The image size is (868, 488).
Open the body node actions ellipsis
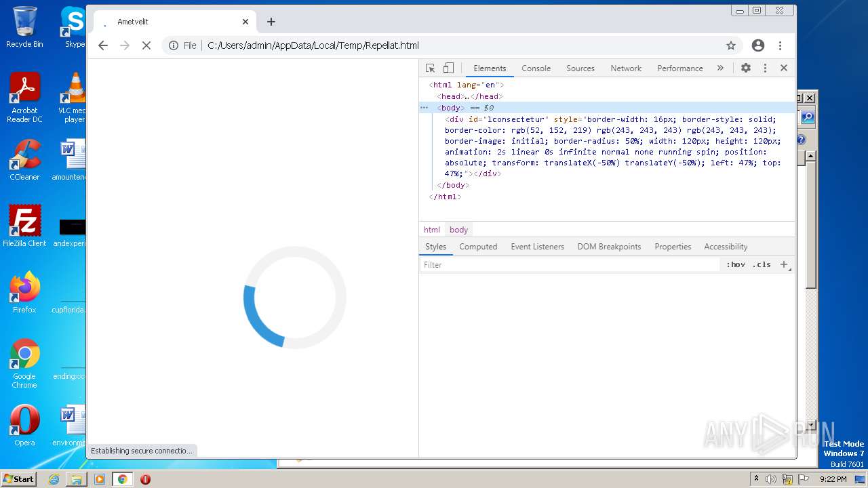[425, 108]
